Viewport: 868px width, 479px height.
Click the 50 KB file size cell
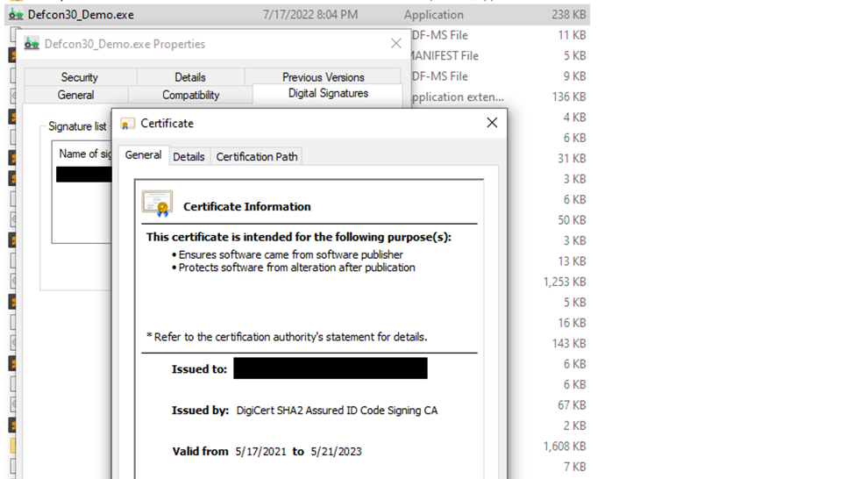pyautogui.click(x=572, y=220)
